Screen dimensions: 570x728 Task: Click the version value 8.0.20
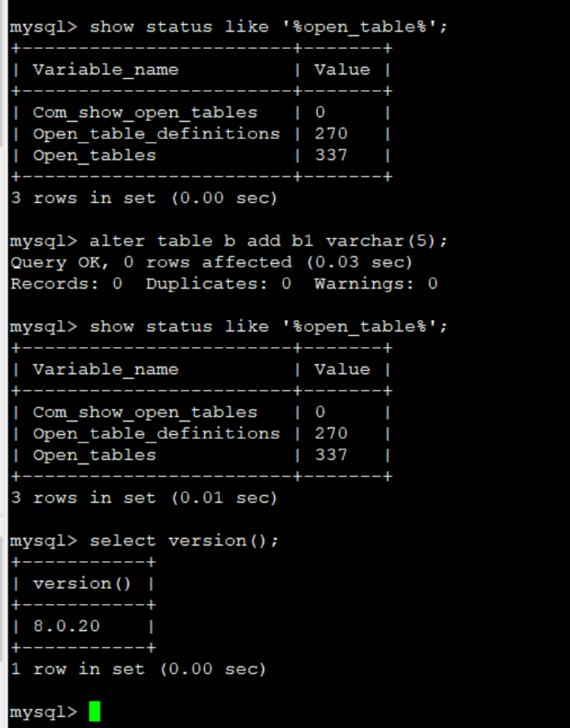[x=66, y=627]
